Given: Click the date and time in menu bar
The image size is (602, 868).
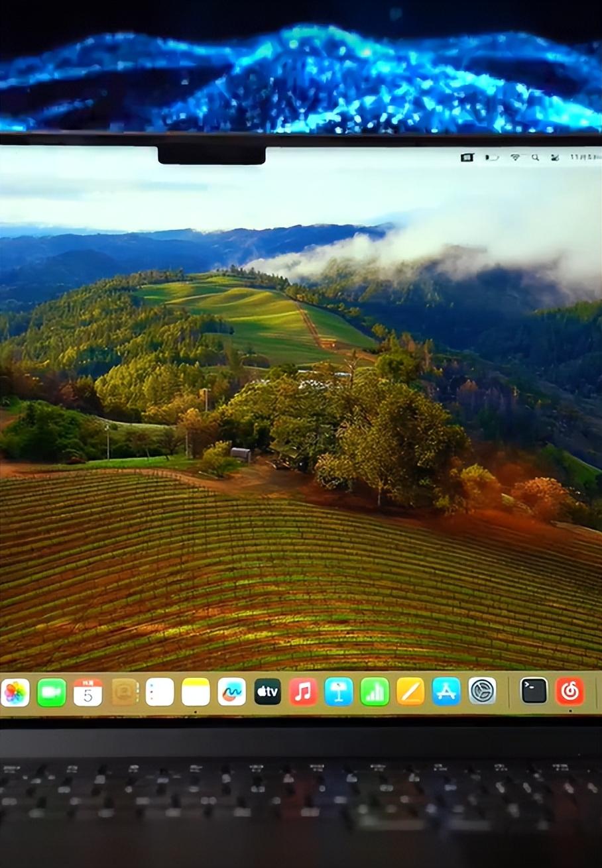Looking at the screenshot, I should click(585, 158).
